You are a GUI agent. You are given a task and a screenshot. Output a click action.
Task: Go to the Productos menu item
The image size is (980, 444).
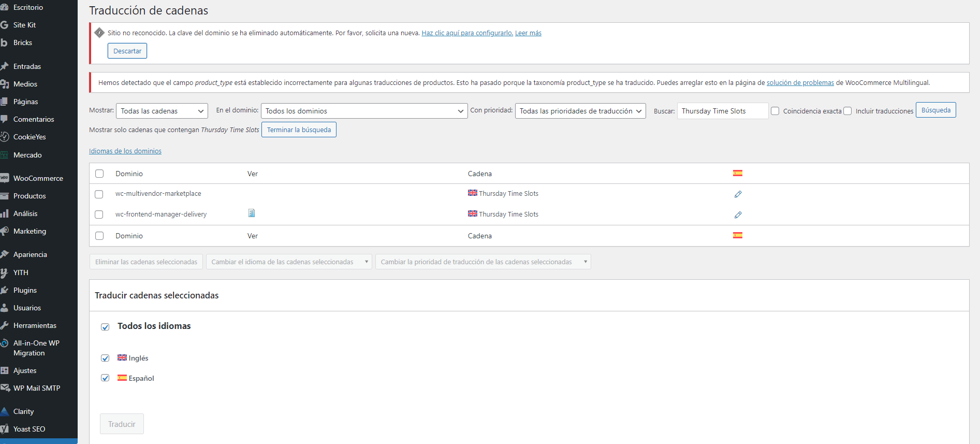[30, 196]
